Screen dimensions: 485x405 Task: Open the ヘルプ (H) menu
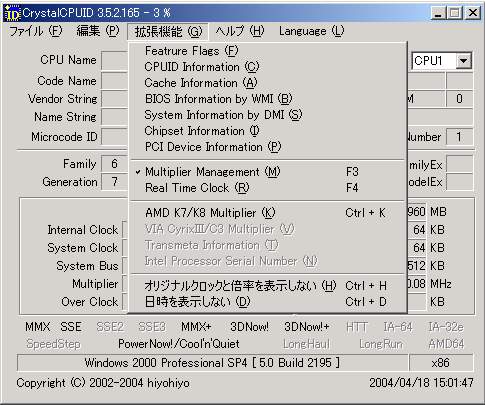click(240, 31)
